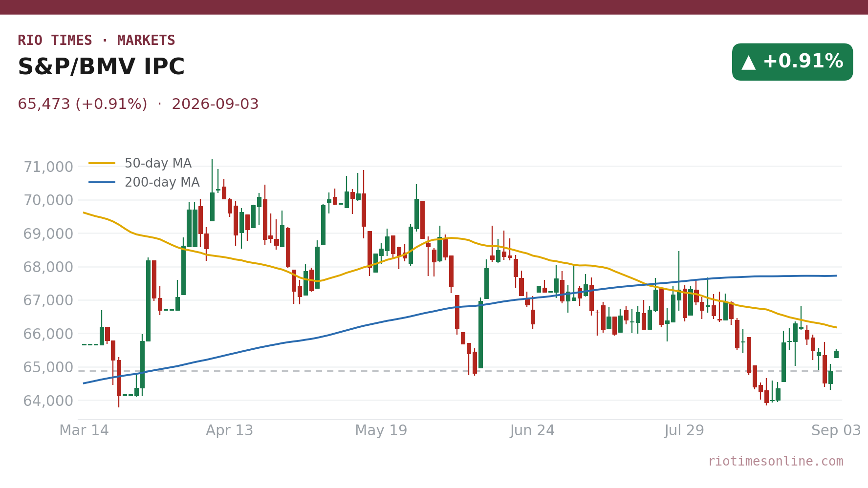The height and width of the screenshot is (488, 868).
Task: Click the 69,000 y-axis label
Action: click(x=48, y=234)
